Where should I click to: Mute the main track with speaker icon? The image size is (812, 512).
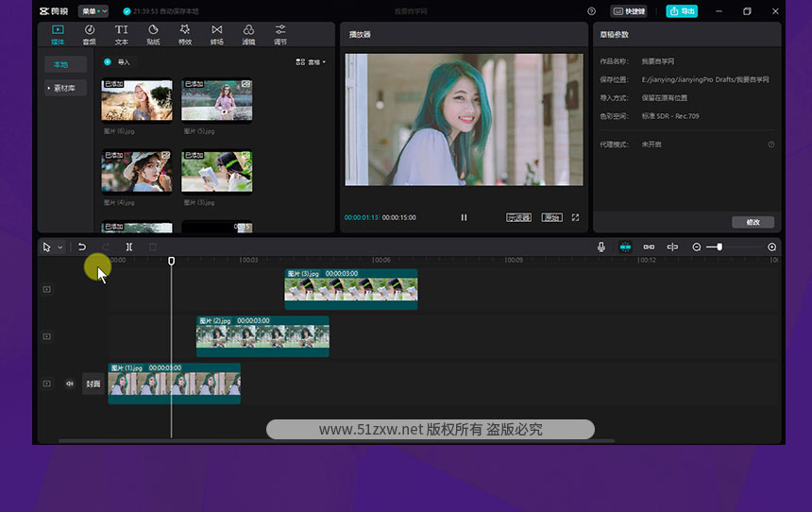pyautogui.click(x=70, y=384)
